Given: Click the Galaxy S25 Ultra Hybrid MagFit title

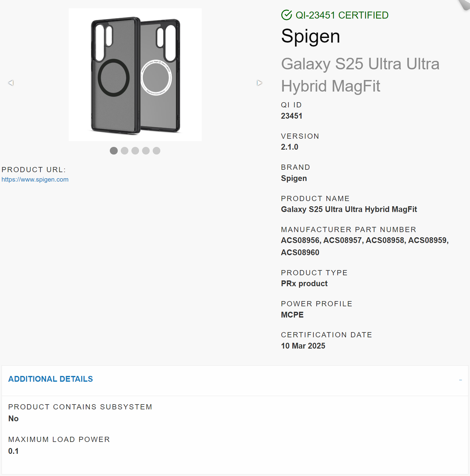Looking at the screenshot, I should (360, 75).
